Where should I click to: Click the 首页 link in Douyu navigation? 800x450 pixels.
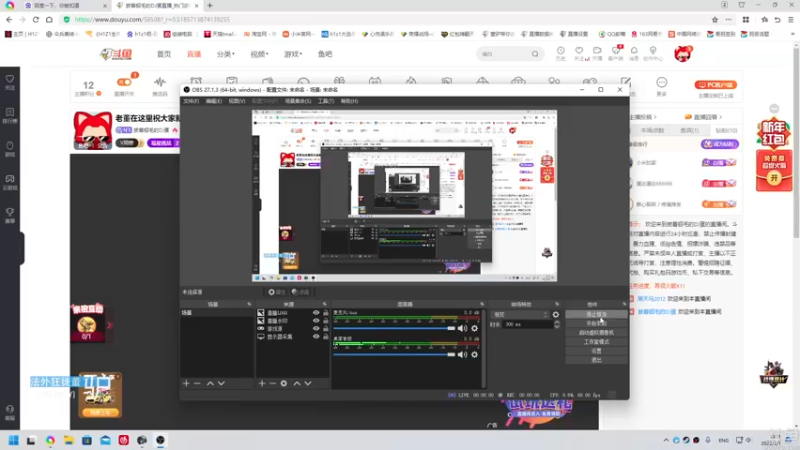point(164,54)
